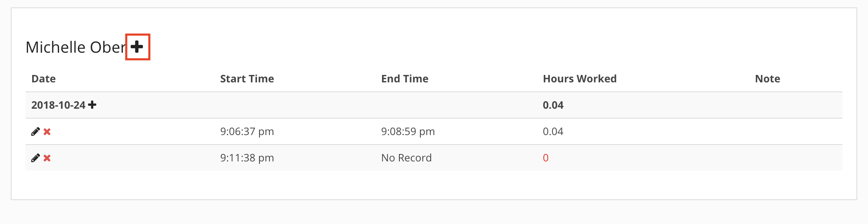Select the 9:08:59 pm end time cell
Screen dimensions: 868x224
pos(408,131)
